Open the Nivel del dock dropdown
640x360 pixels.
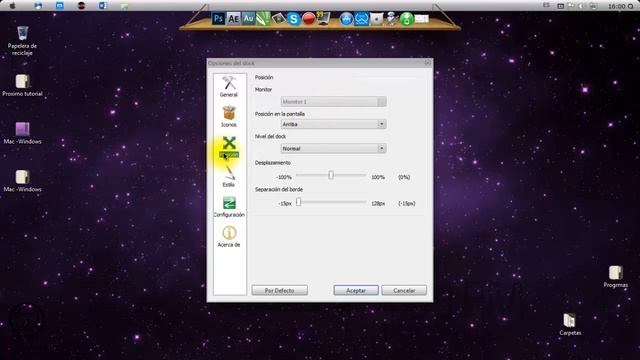pos(333,148)
